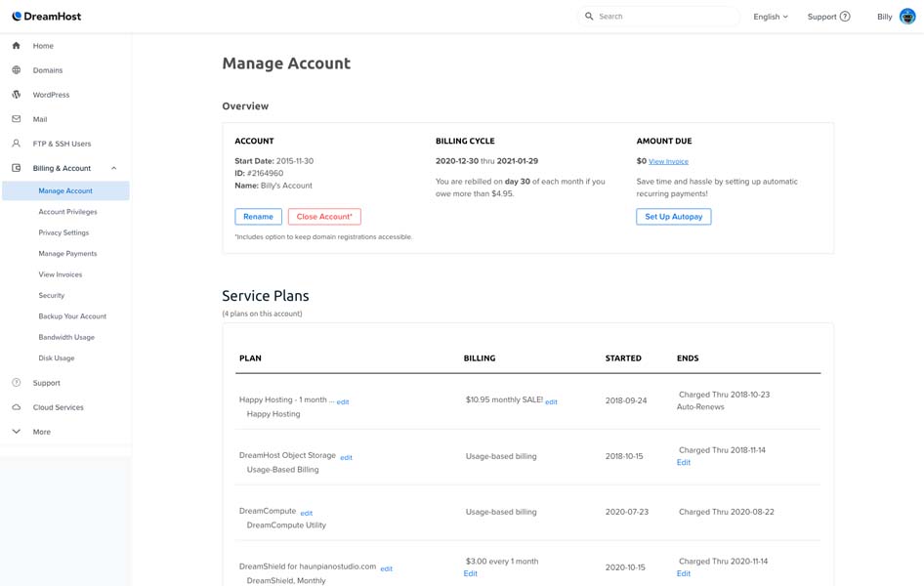This screenshot has height=586, width=924.
Task: Edit the Happy Hosting plan
Action: coord(343,401)
